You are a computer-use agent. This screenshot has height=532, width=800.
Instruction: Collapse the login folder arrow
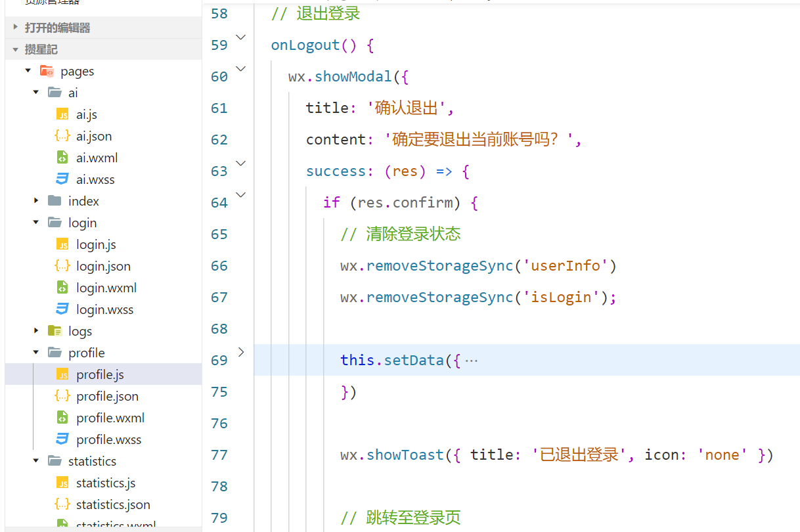[x=36, y=223]
